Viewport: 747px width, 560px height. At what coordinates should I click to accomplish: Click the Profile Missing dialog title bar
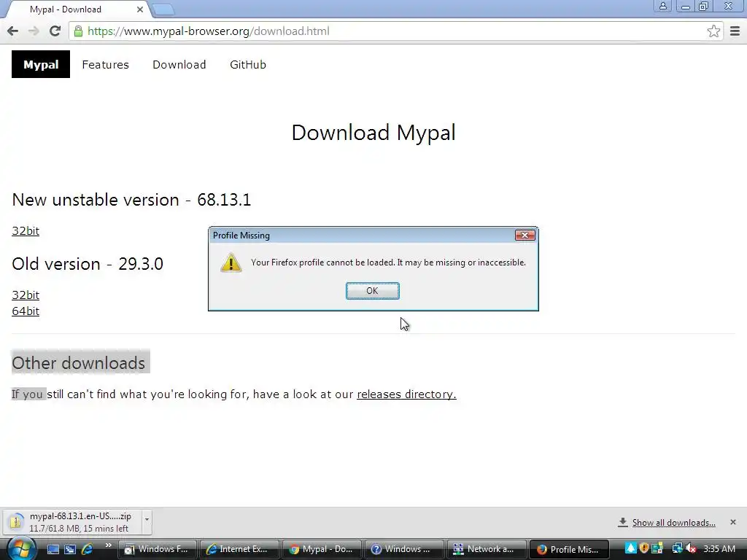(x=362, y=236)
